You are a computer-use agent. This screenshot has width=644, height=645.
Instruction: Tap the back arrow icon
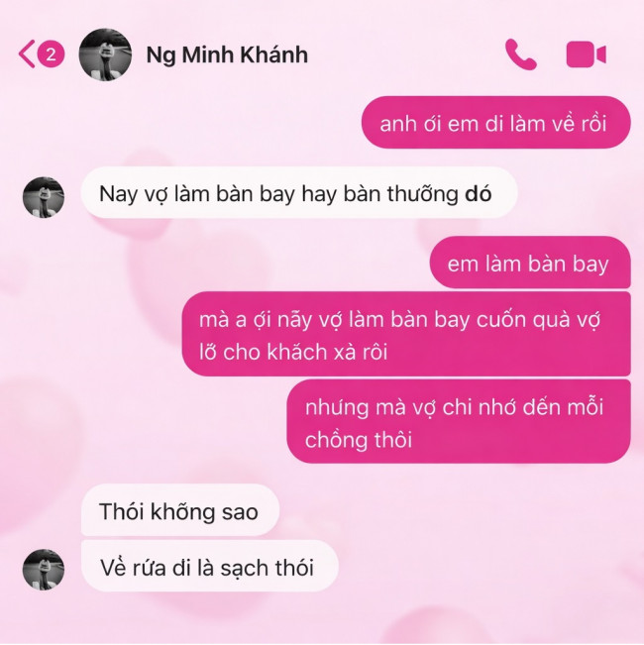(26, 54)
